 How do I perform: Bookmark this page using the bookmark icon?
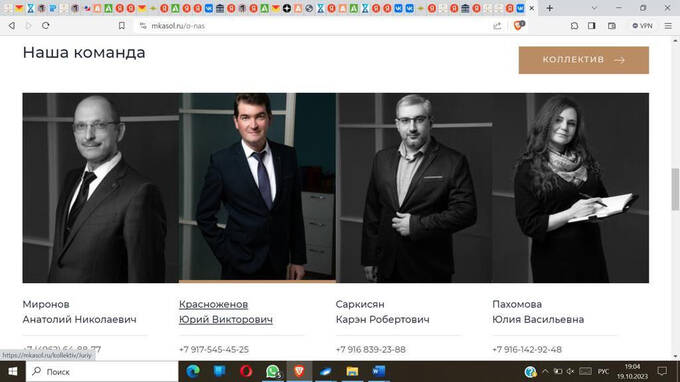pos(121,26)
